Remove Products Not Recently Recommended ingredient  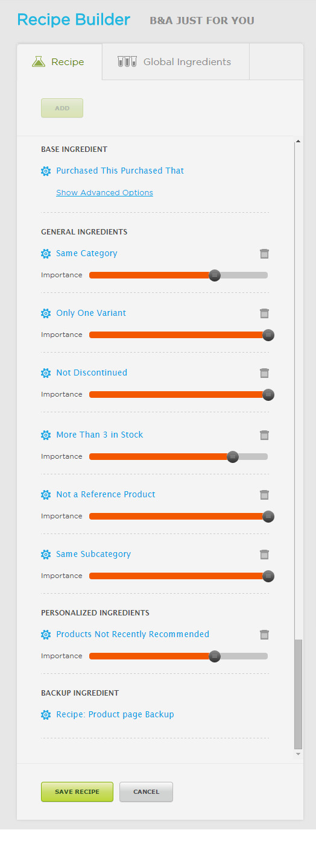[x=264, y=635]
